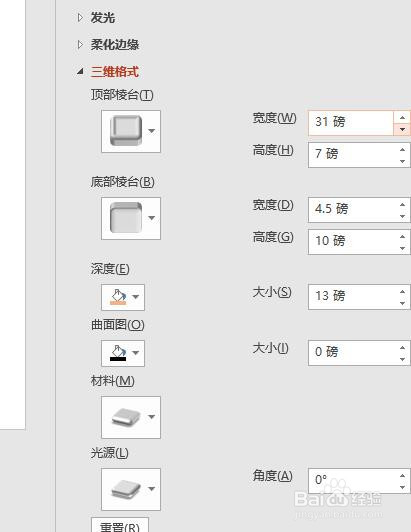The height and width of the screenshot is (532, 411).
Task: Open the lighting (光源) preset picker
Action: 131,489
